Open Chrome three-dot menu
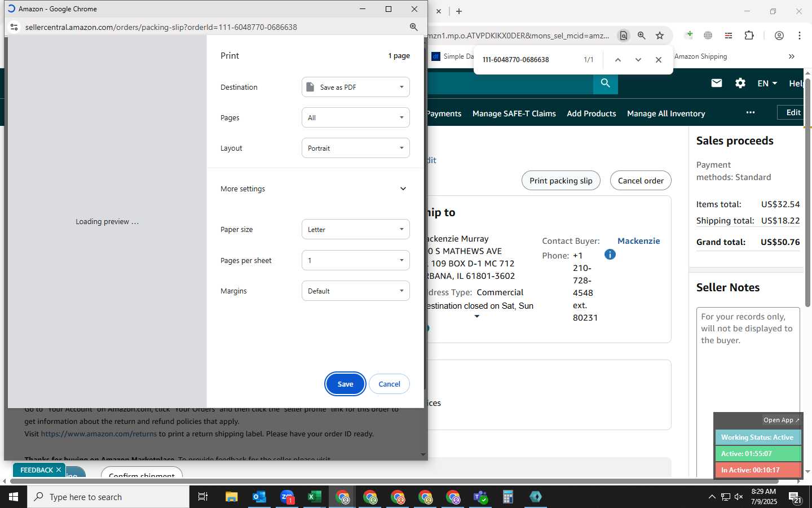The width and height of the screenshot is (812, 508). [800, 36]
